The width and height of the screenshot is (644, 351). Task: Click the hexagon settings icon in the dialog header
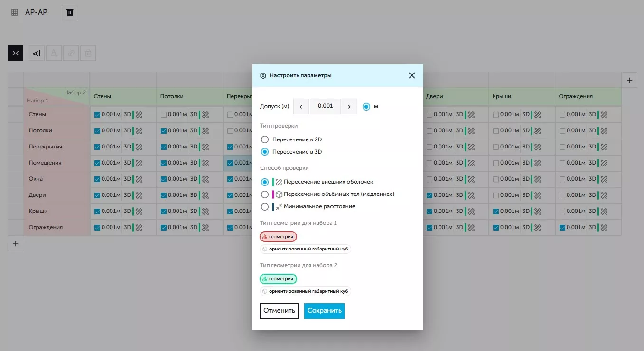pyautogui.click(x=263, y=76)
